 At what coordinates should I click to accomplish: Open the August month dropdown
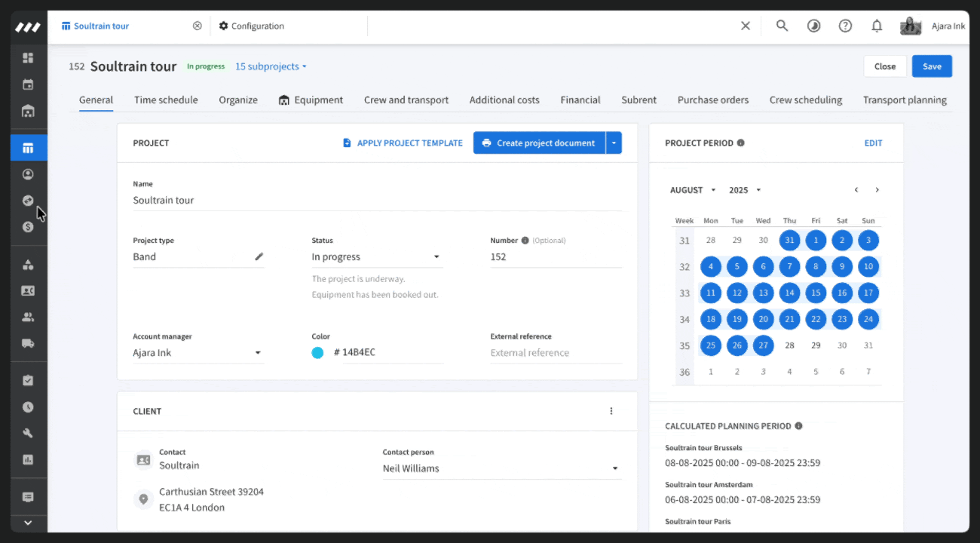(693, 190)
